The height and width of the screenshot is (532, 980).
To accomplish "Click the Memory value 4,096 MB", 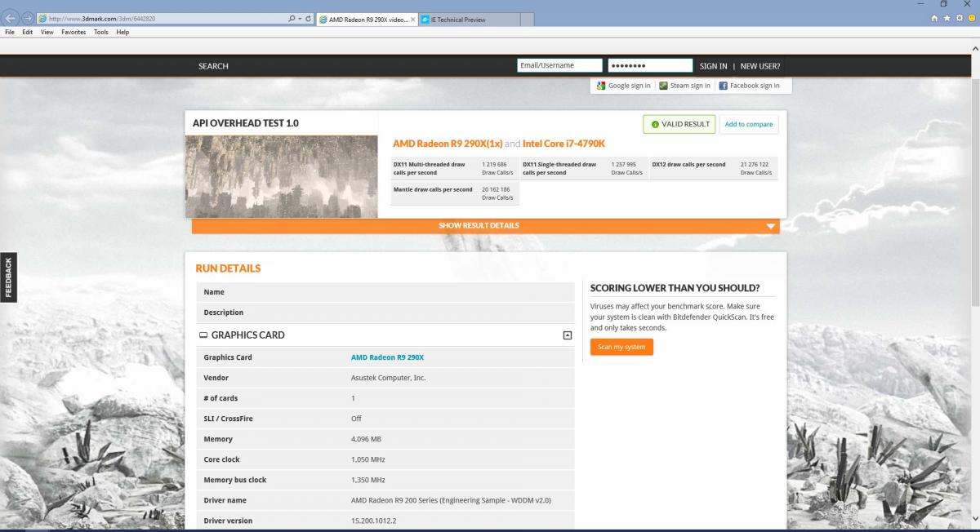I will pyautogui.click(x=366, y=439).
